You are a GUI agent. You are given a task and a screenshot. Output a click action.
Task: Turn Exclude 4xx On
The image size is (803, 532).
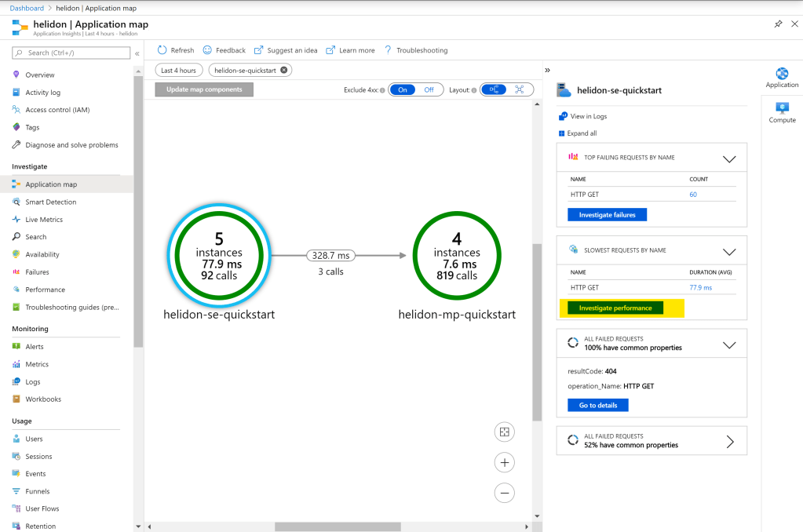tap(402, 89)
